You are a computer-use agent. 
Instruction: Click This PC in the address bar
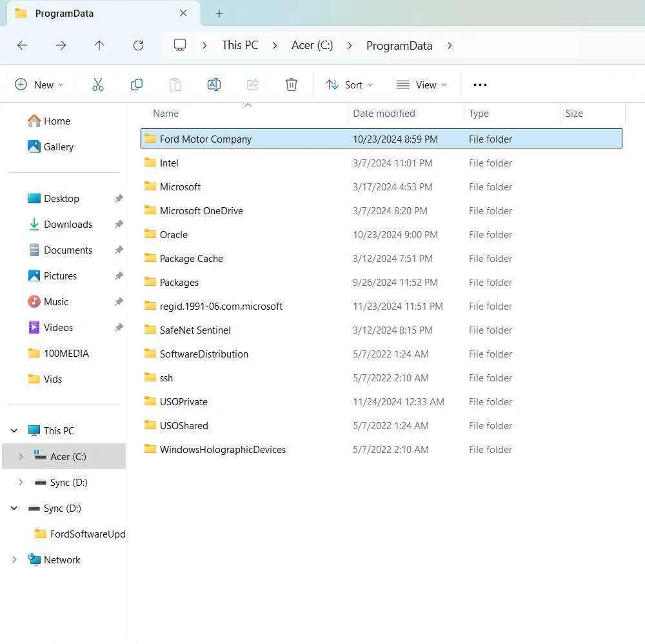click(x=240, y=45)
